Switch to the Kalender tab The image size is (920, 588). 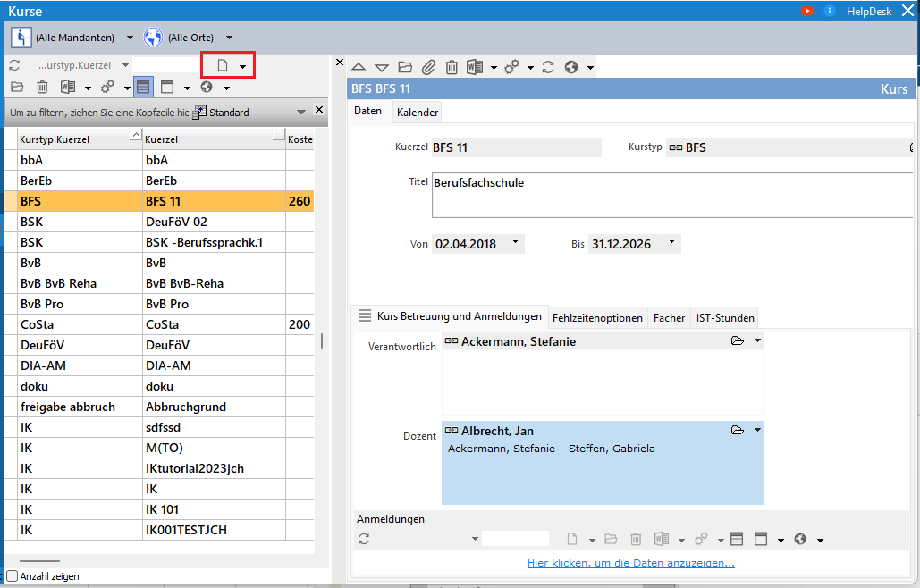[418, 113]
